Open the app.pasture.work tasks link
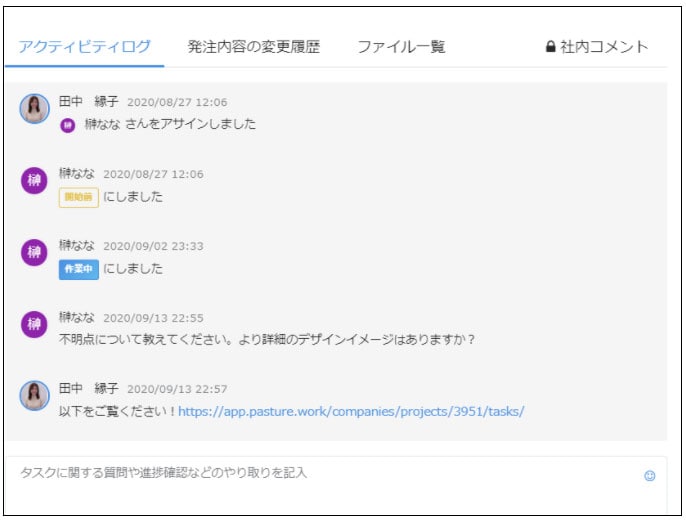The height and width of the screenshot is (522, 686). [351, 411]
